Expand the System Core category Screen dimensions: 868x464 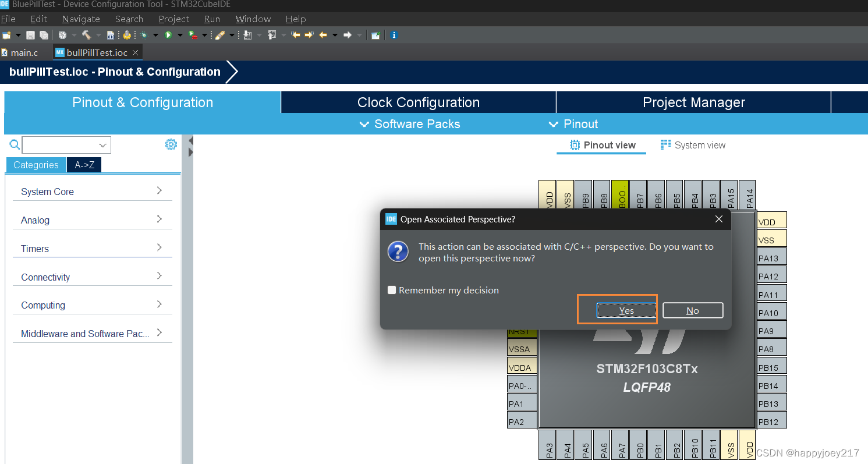click(93, 192)
